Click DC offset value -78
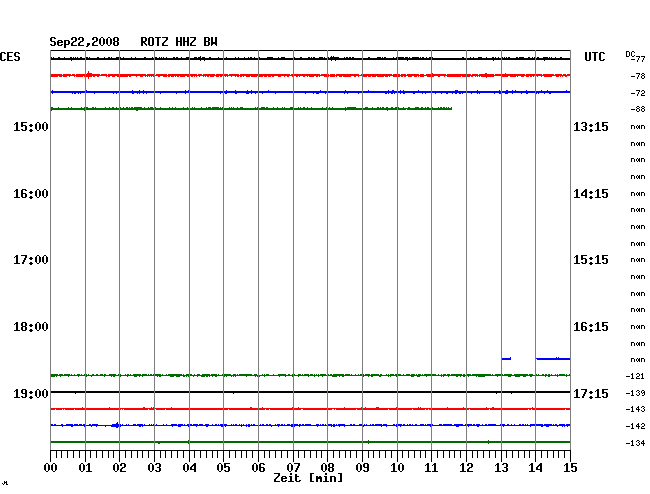This screenshot has width=650, height=494. [x=638, y=76]
